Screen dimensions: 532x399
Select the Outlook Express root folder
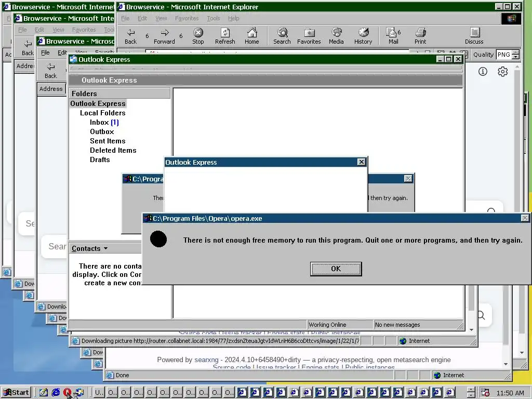pyautogui.click(x=98, y=103)
